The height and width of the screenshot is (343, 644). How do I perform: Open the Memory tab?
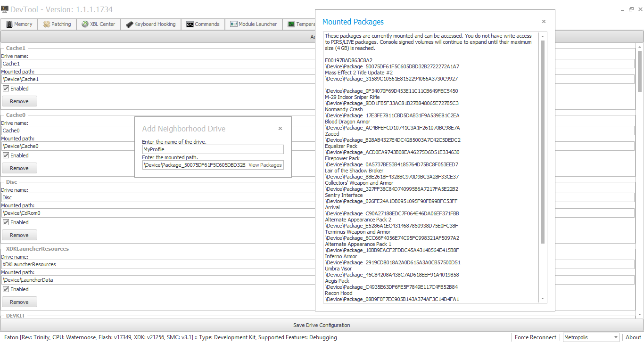[19, 24]
